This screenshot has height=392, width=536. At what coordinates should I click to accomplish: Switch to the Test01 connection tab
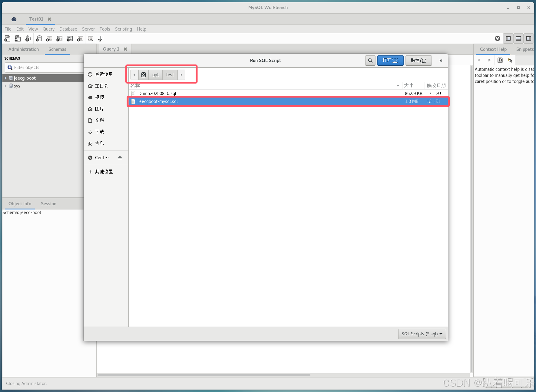[36, 19]
